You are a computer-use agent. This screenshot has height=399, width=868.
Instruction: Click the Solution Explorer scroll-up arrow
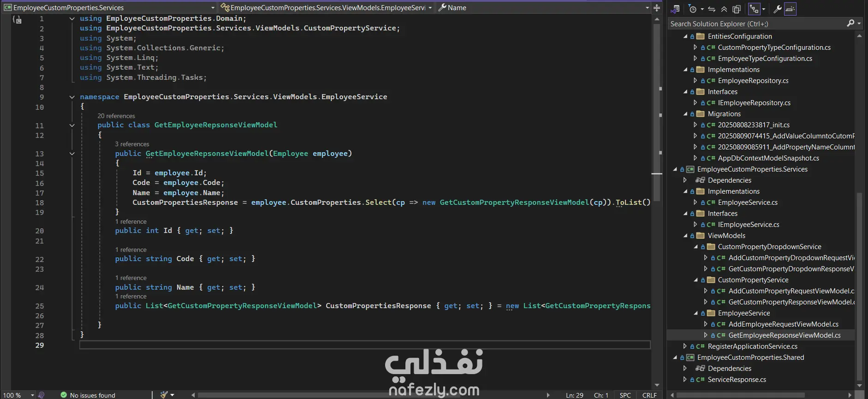[859, 36]
